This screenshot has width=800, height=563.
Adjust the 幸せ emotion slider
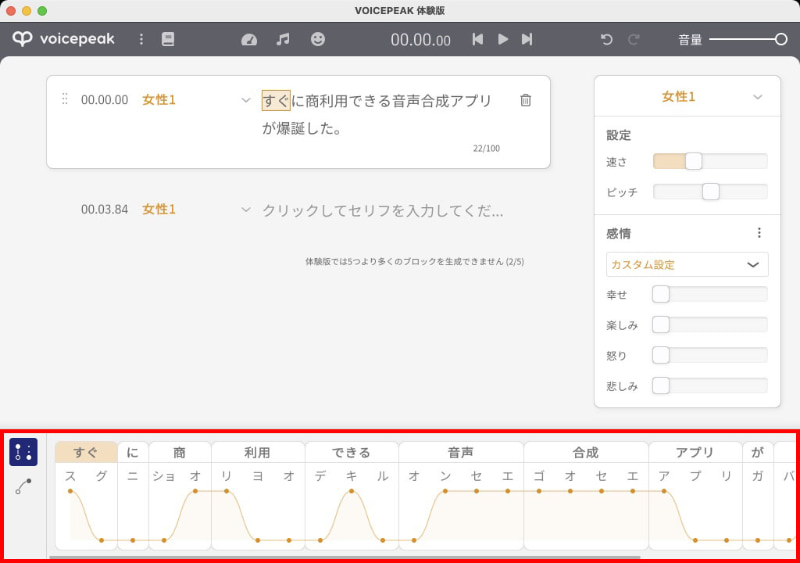point(710,294)
